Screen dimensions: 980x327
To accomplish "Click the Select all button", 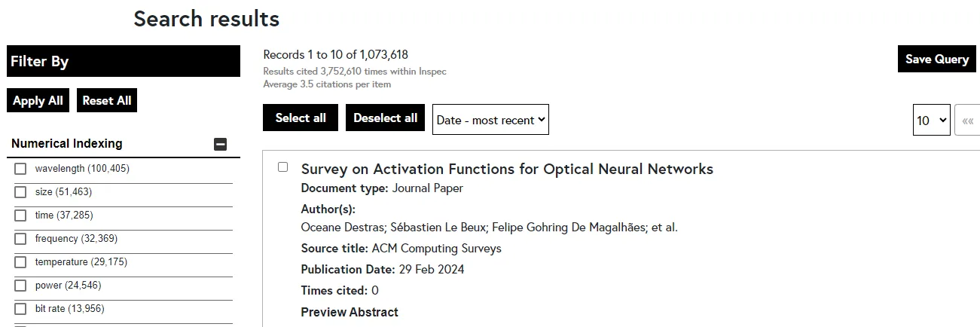I will (301, 118).
